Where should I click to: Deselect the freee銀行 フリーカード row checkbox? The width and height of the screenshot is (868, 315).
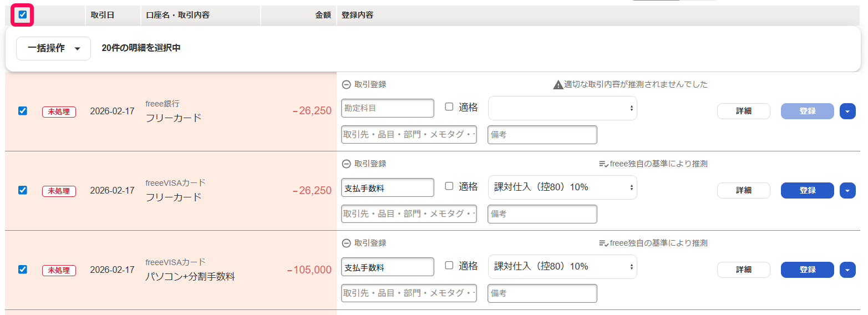(23, 111)
